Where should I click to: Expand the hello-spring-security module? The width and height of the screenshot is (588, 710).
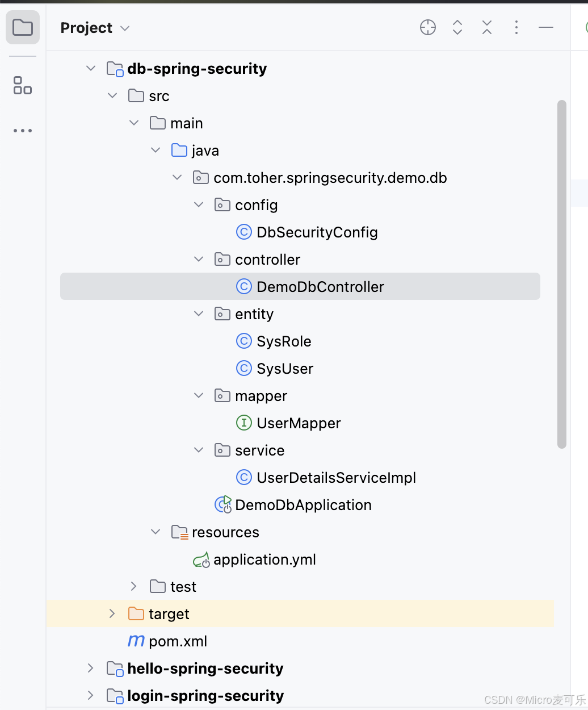91,668
